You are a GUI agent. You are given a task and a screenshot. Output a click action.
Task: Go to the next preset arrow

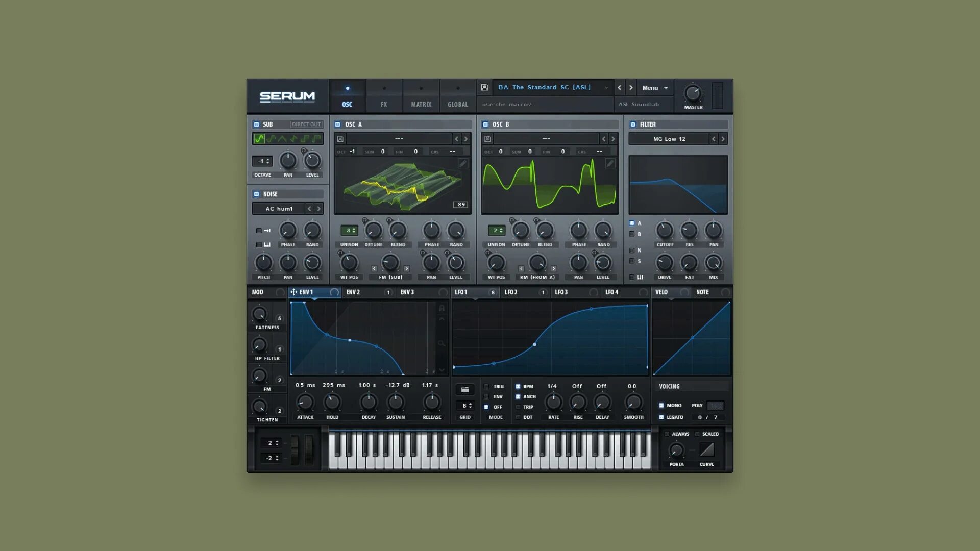631,88
